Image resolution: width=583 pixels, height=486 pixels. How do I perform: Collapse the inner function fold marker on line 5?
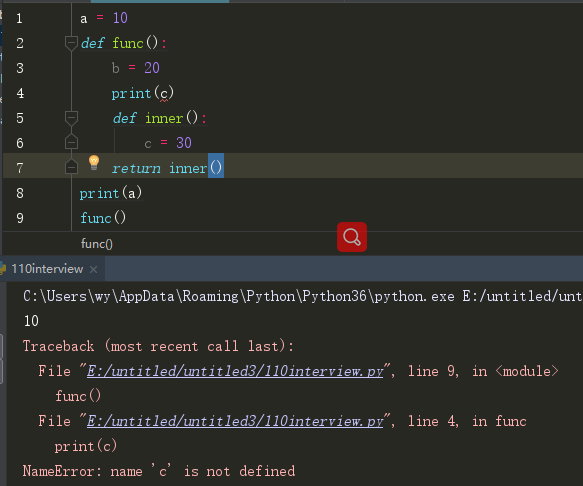coord(71,118)
